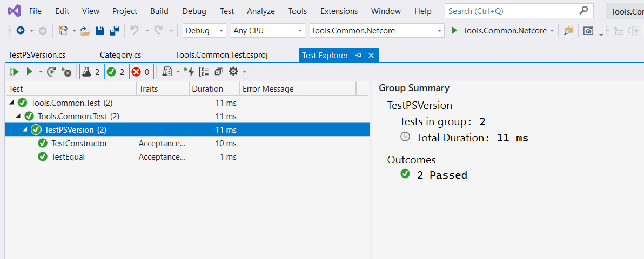Click Repeat Last Run icon
This screenshot has height=259, width=644.
point(51,72)
